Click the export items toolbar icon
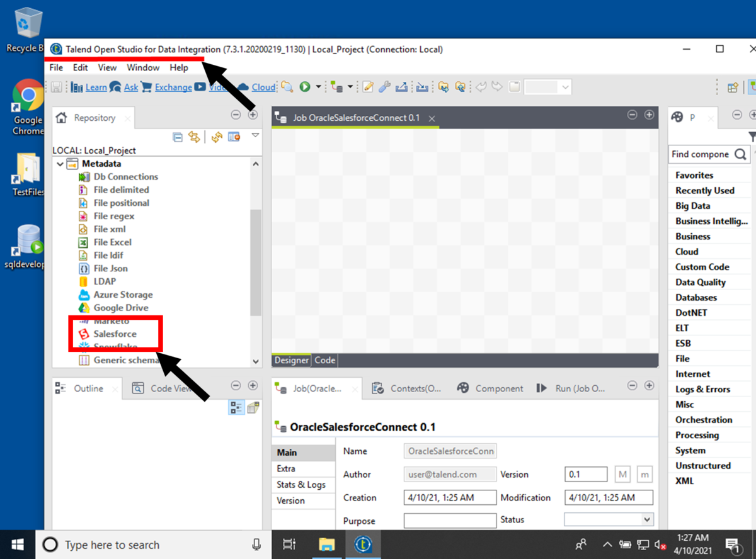756x559 pixels. pyautogui.click(x=401, y=87)
